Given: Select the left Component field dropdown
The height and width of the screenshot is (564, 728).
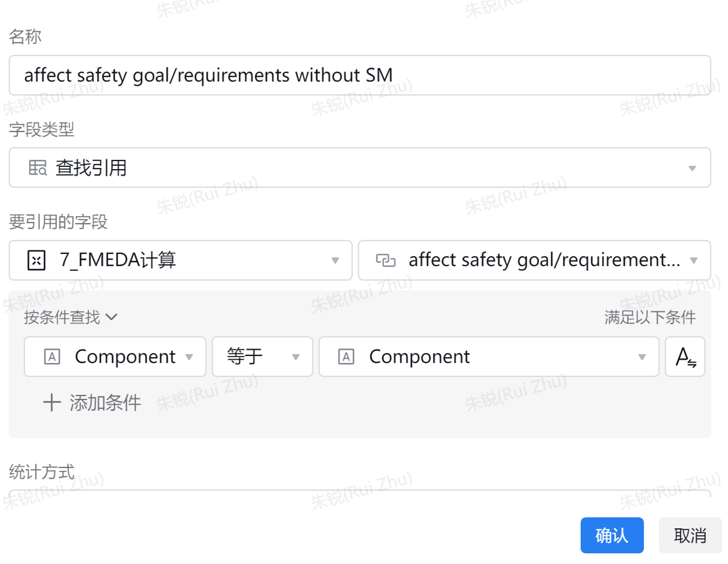Looking at the screenshot, I should click(x=190, y=356).
